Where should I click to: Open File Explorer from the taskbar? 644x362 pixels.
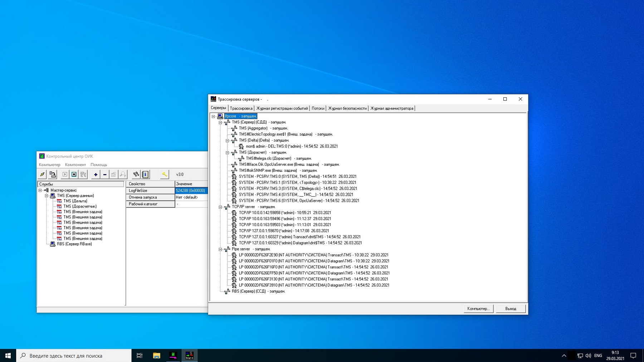[156, 356]
